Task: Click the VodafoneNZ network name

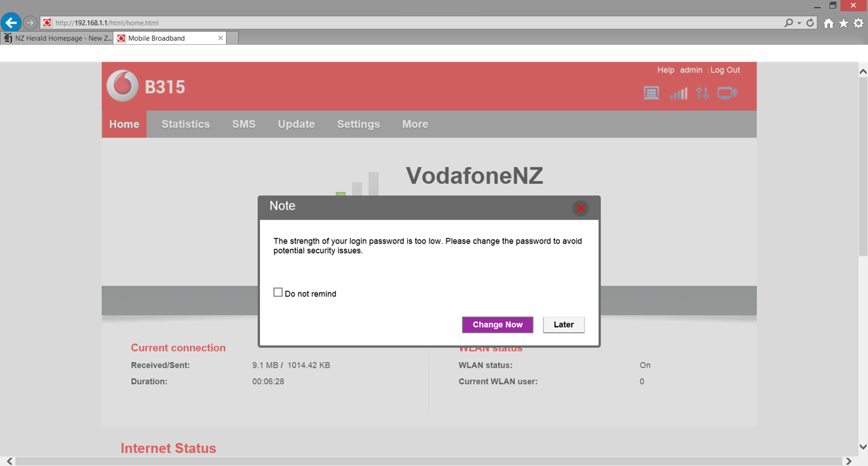Action: pyautogui.click(x=474, y=176)
